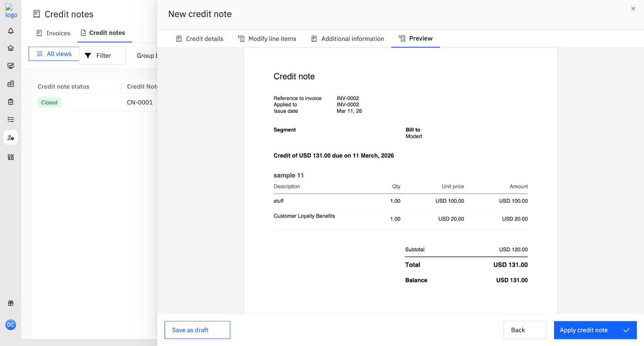This screenshot has width=644, height=346.
Task: Open the clipboard check icon in sidebar
Action: pyautogui.click(x=11, y=102)
